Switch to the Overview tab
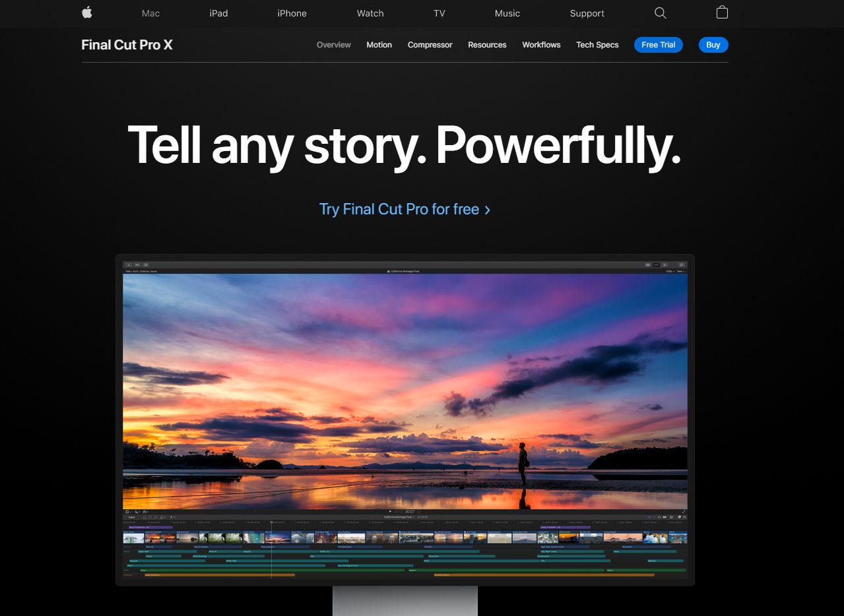Viewport: 844px width, 616px height. pyautogui.click(x=334, y=45)
